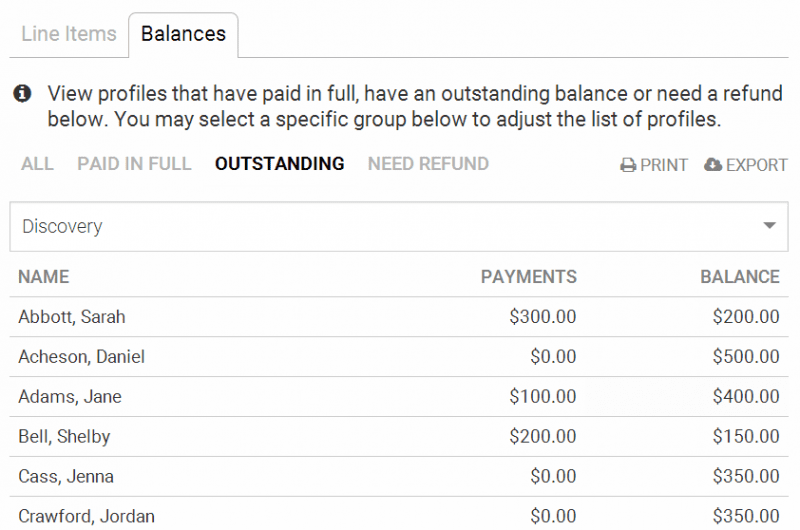
Task: Click the EXPORT link text
Action: coord(756,166)
